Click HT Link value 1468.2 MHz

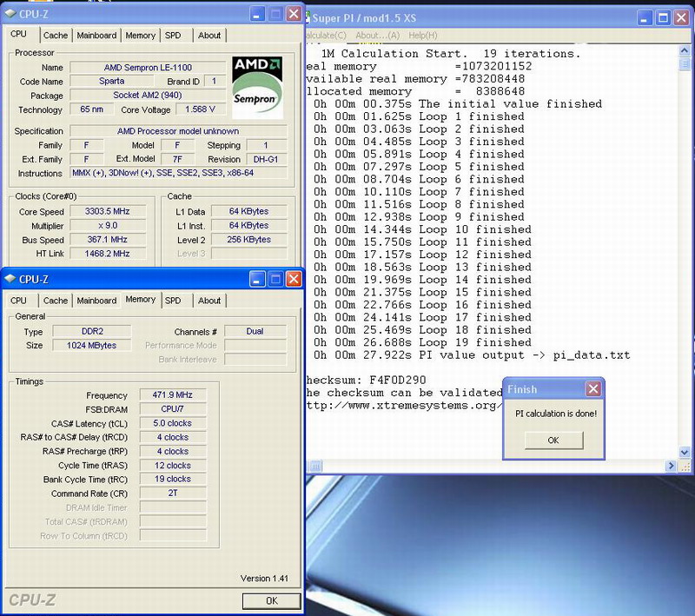(x=108, y=254)
